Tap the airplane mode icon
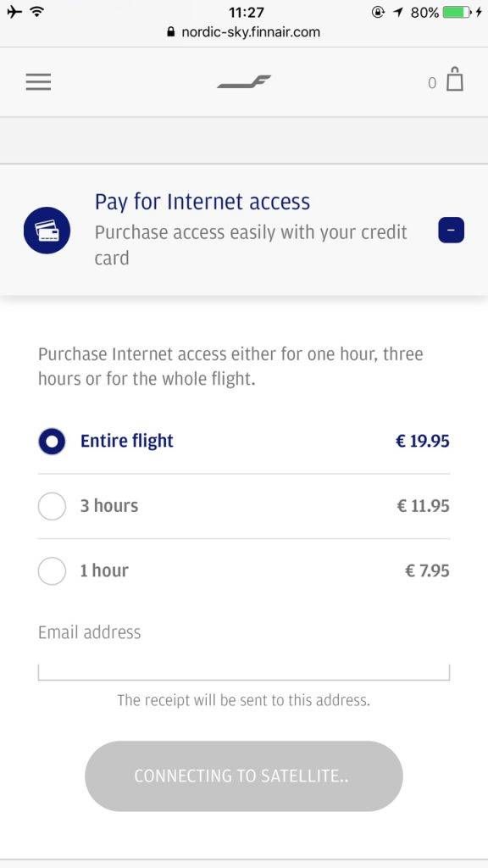The height and width of the screenshot is (868, 488). (15, 12)
